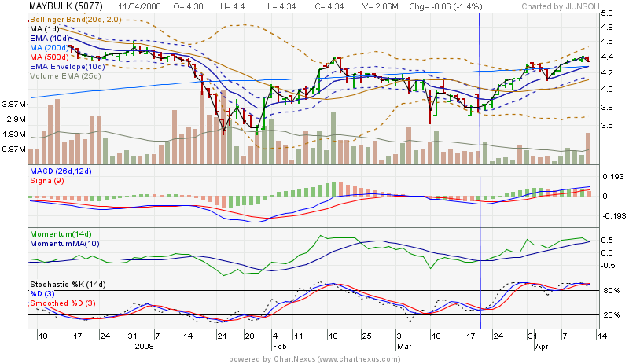Click the 0.97M volume axis label

[x=13, y=149]
